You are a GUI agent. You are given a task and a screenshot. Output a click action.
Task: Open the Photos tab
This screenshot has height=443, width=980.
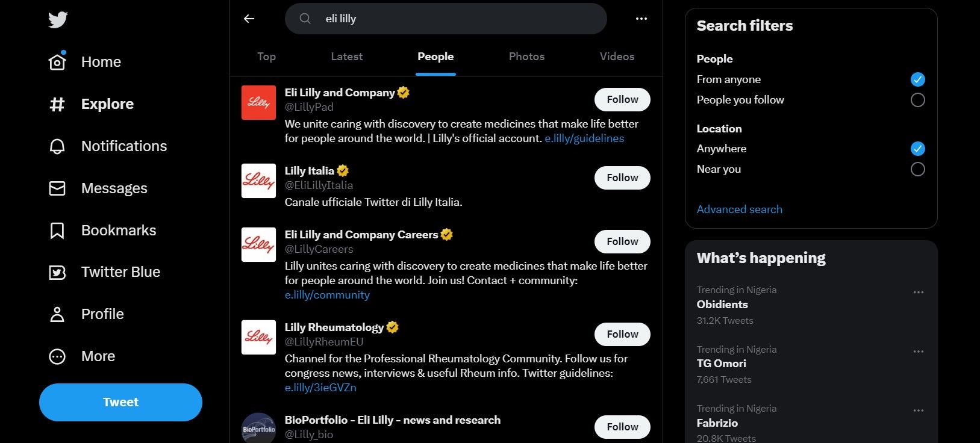(526, 56)
